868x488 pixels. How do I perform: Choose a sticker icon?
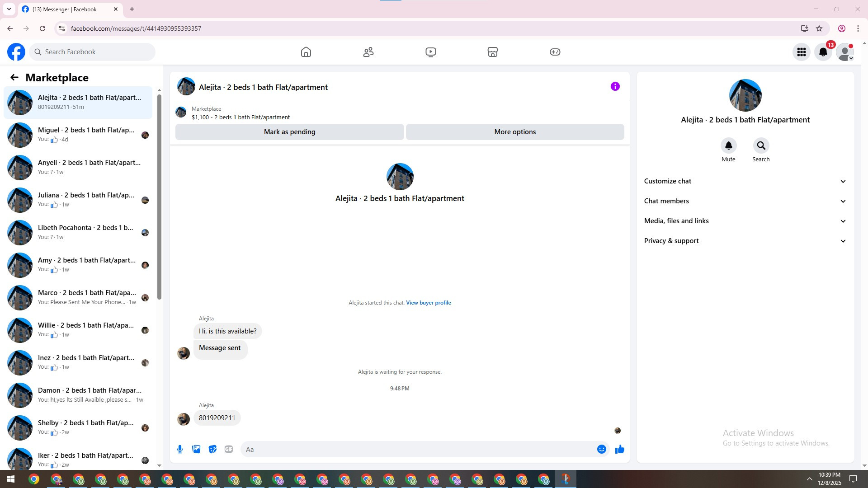pos(212,449)
